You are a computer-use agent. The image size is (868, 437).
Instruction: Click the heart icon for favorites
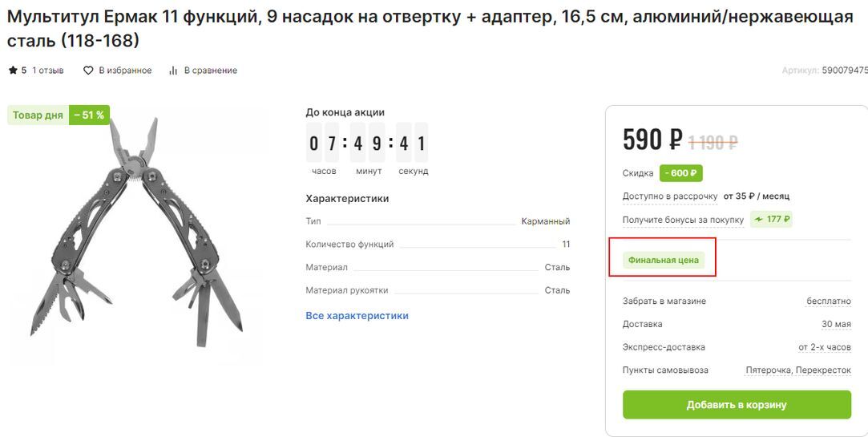tap(88, 71)
